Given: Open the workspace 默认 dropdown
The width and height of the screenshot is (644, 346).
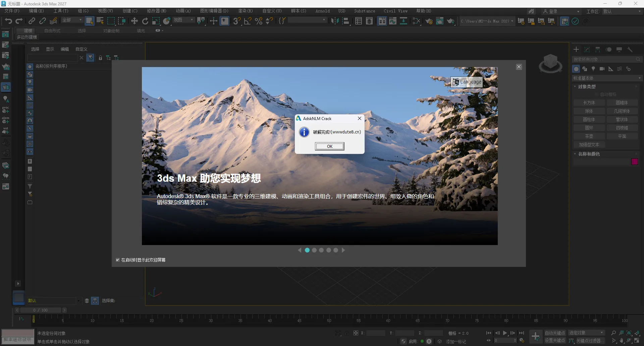Looking at the screenshot, I should coord(622,11).
